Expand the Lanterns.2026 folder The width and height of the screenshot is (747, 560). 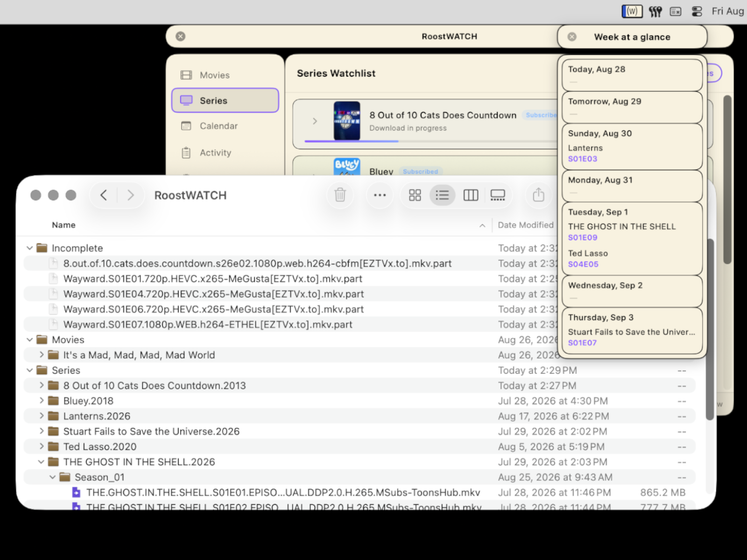[x=42, y=416]
